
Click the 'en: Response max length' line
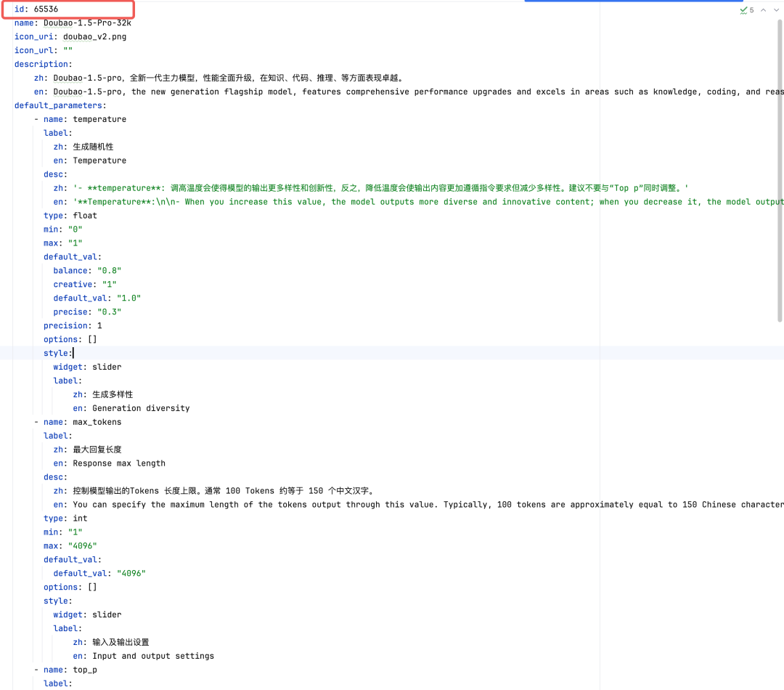(x=110, y=463)
